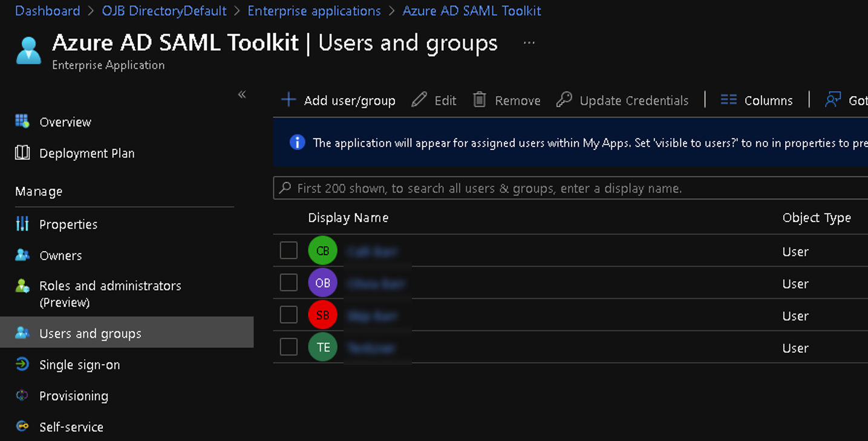Open the Owners page
The height and width of the screenshot is (441, 868).
(60, 256)
